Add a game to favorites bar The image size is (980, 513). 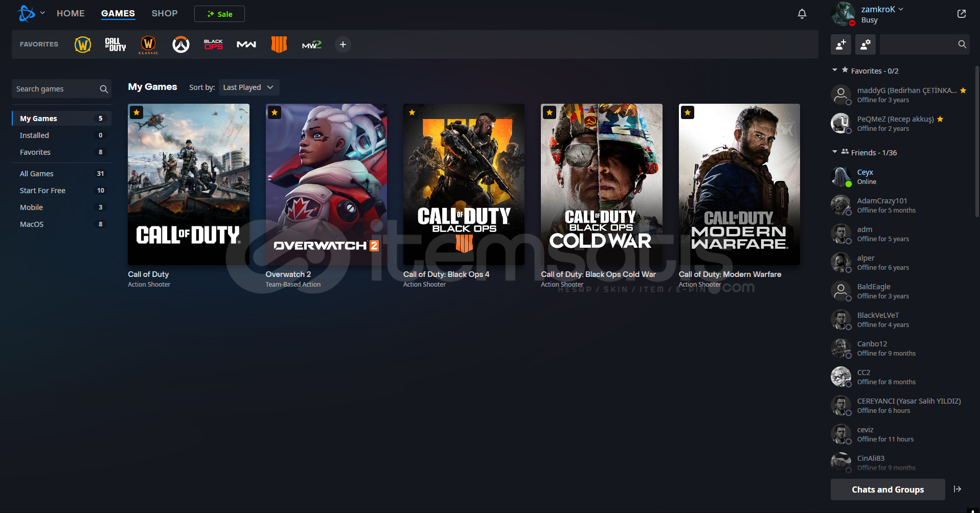tap(343, 45)
